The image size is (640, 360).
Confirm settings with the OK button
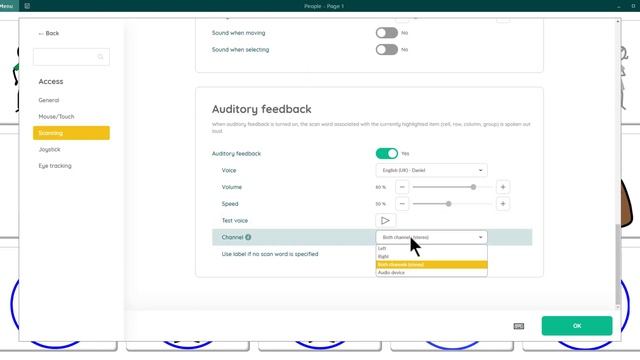[x=577, y=326]
